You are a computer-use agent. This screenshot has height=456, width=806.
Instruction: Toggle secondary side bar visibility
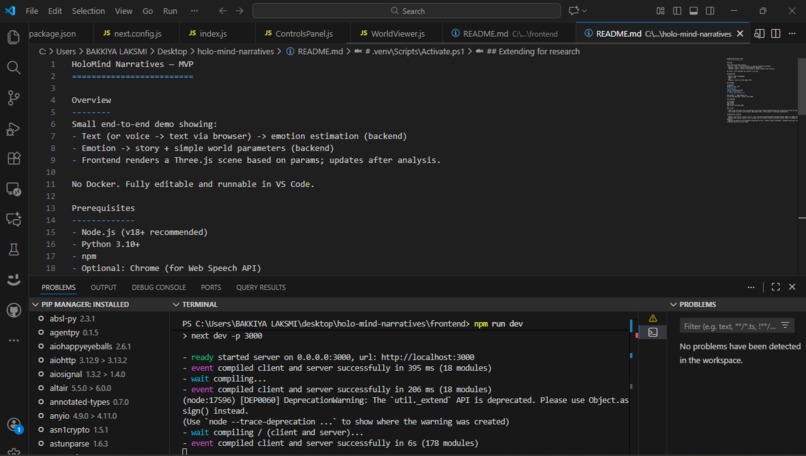710,11
